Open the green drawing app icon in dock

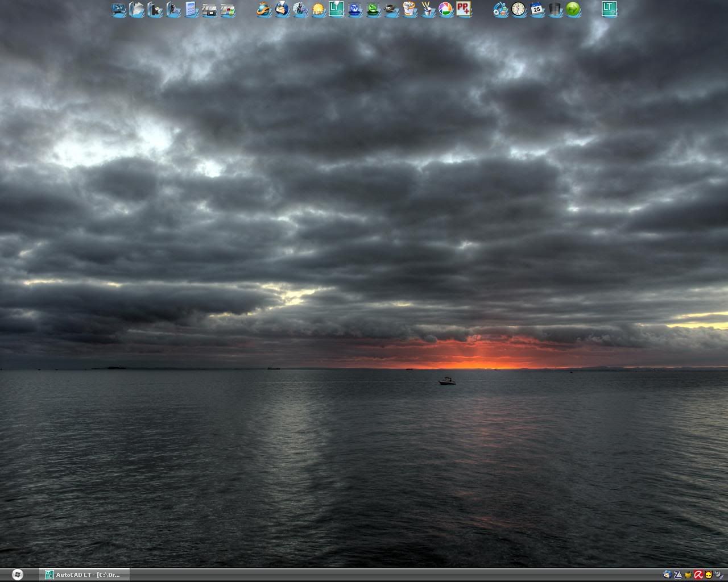pyautogui.click(x=337, y=9)
